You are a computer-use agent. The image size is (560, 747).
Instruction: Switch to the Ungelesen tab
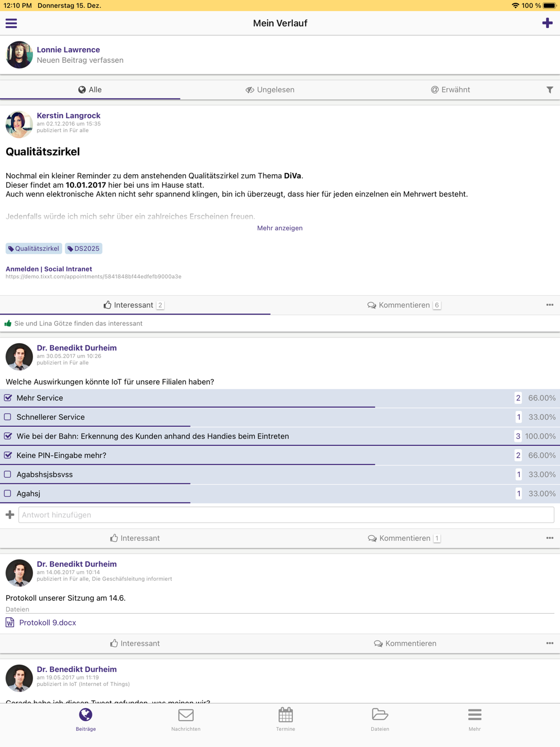coord(270,90)
